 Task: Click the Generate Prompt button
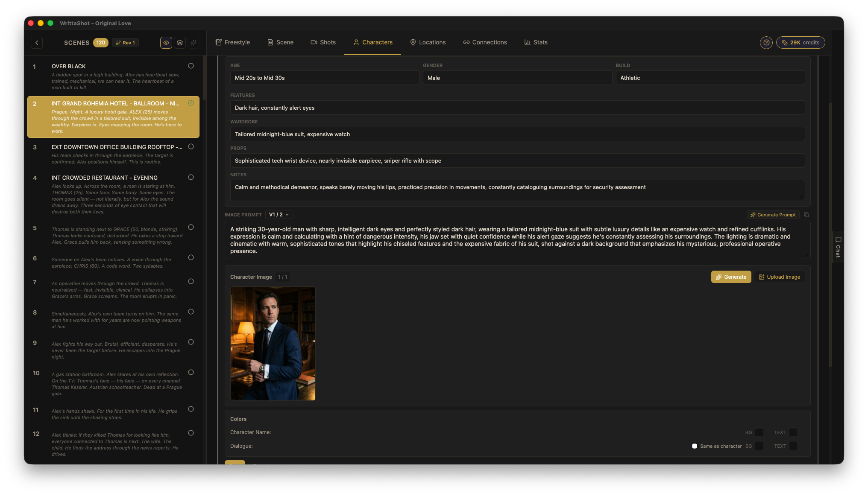[x=773, y=215]
